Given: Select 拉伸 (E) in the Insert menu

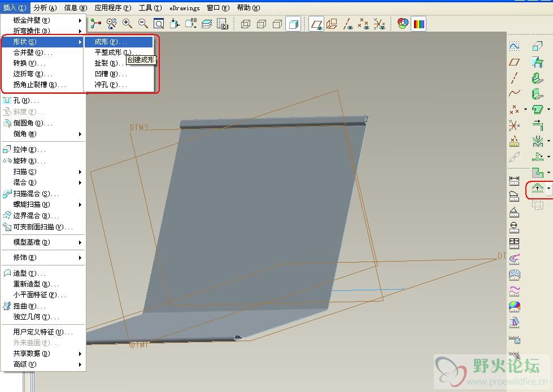Looking at the screenshot, I should (x=43, y=150).
